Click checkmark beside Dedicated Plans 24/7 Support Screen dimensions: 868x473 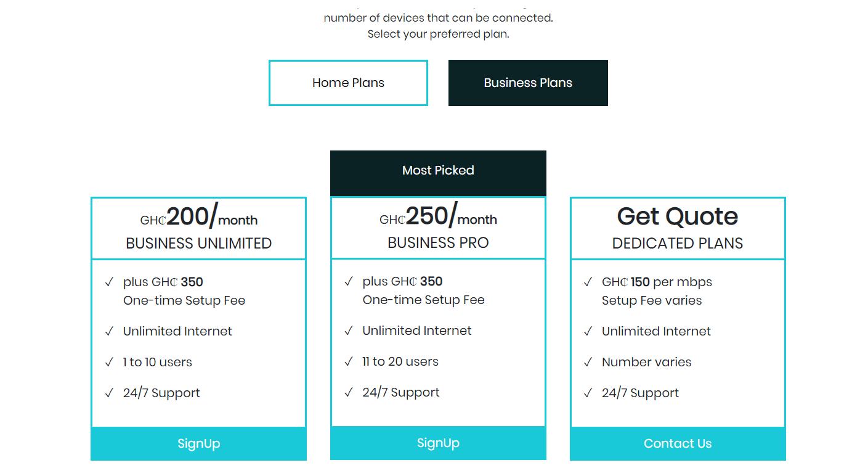pyautogui.click(x=588, y=393)
